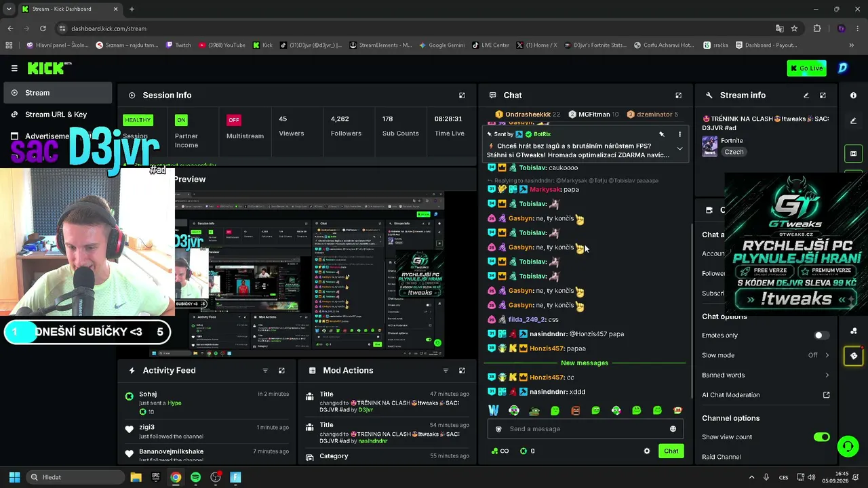Insert the W emote into chat

pos(494,410)
